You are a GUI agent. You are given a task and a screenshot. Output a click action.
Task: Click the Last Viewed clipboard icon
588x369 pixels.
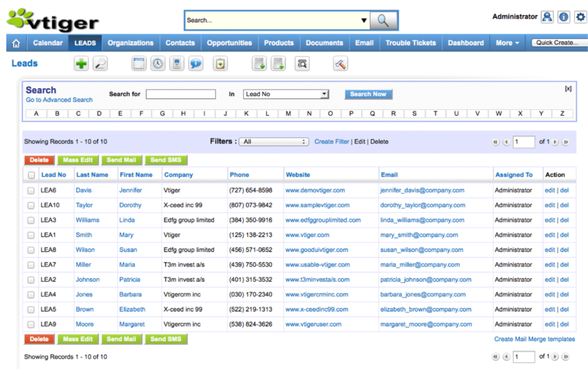click(x=220, y=64)
